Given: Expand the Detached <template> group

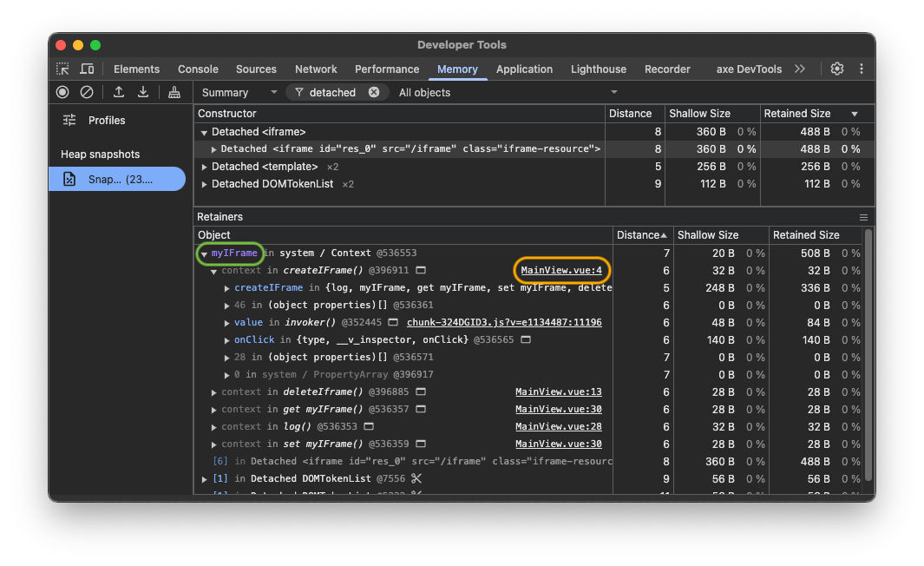Looking at the screenshot, I should (204, 167).
